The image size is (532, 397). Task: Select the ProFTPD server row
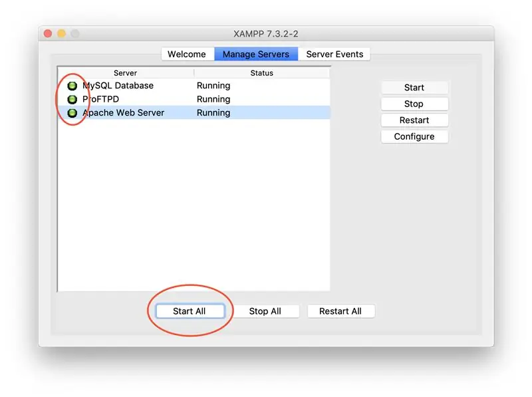pos(194,99)
